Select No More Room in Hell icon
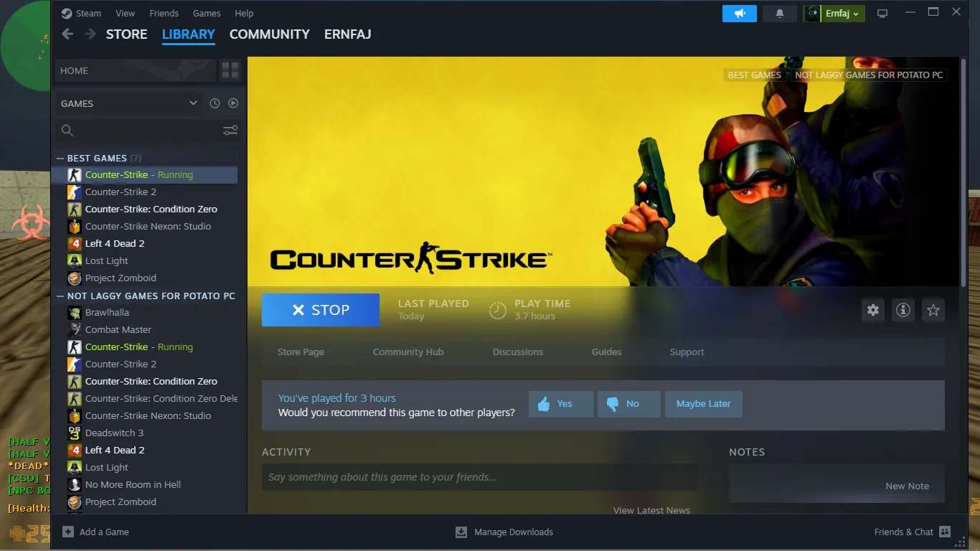This screenshot has height=551, width=980. coord(75,485)
